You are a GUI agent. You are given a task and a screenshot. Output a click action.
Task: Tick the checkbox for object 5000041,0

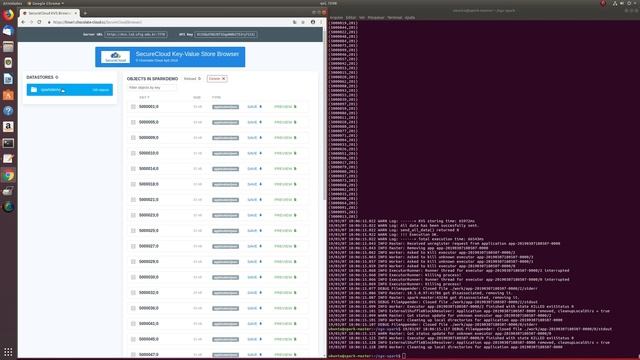(133, 324)
